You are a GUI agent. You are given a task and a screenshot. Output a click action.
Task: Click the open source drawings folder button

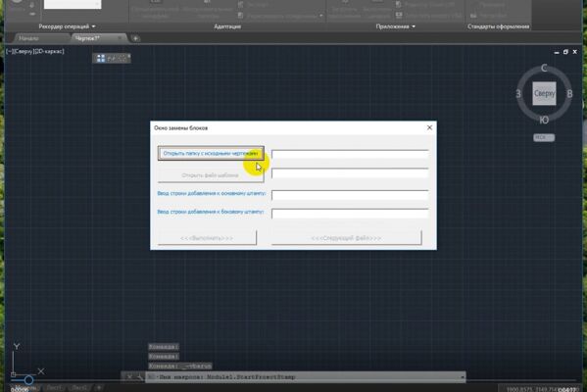click(x=211, y=153)
